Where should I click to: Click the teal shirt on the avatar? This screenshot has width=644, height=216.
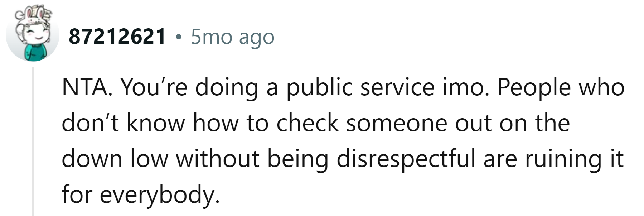point(36,52)
